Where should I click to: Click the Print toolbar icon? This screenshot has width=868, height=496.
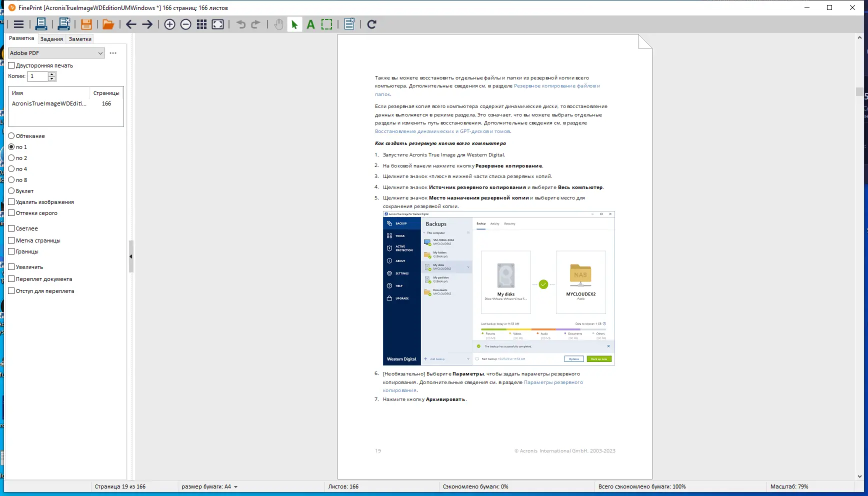coord(41,24)
